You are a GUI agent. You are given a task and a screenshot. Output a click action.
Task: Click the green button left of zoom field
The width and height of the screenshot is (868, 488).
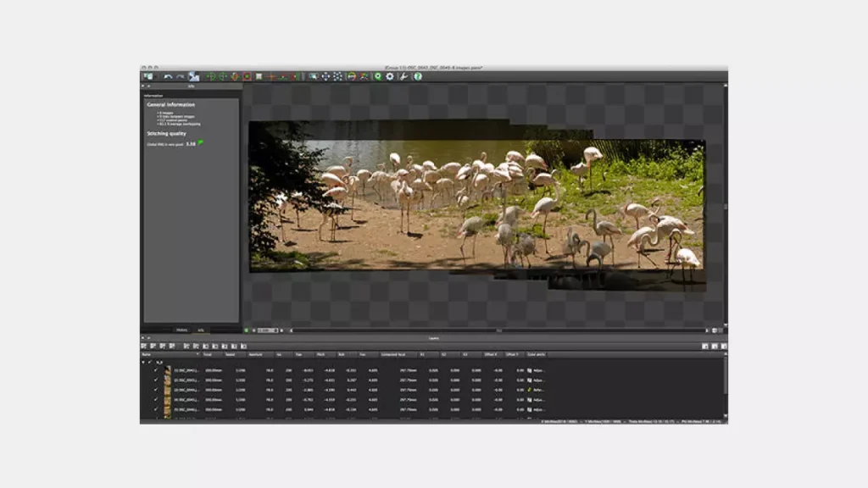247,330
